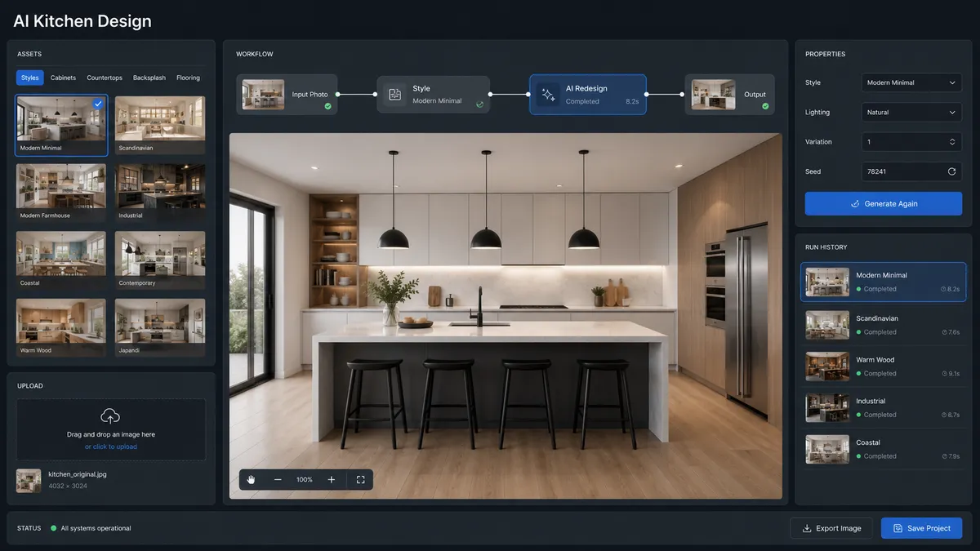The image size is (980, 551).
Task: Click the Generate Again button
Action: click(884, 204)
